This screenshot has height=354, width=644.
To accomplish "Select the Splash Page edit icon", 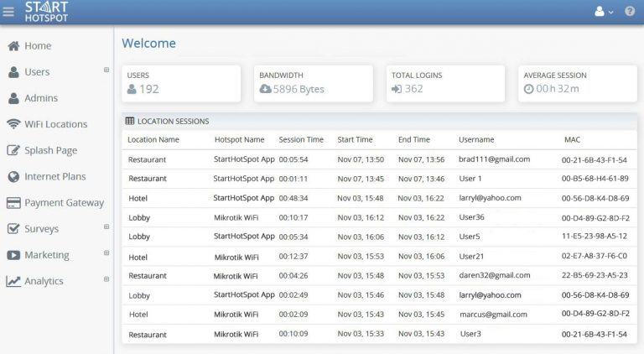I will (x=13, y=151).
